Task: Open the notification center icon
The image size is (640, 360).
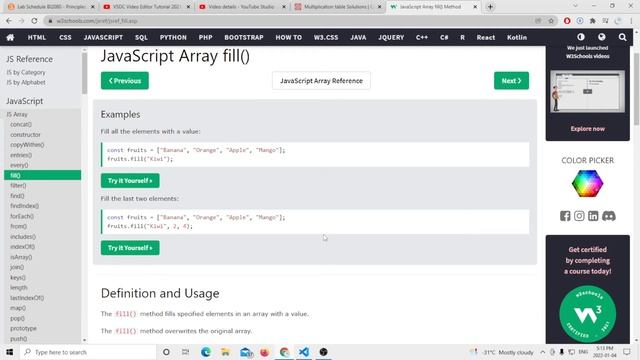Action: click(x=627, y=352)
